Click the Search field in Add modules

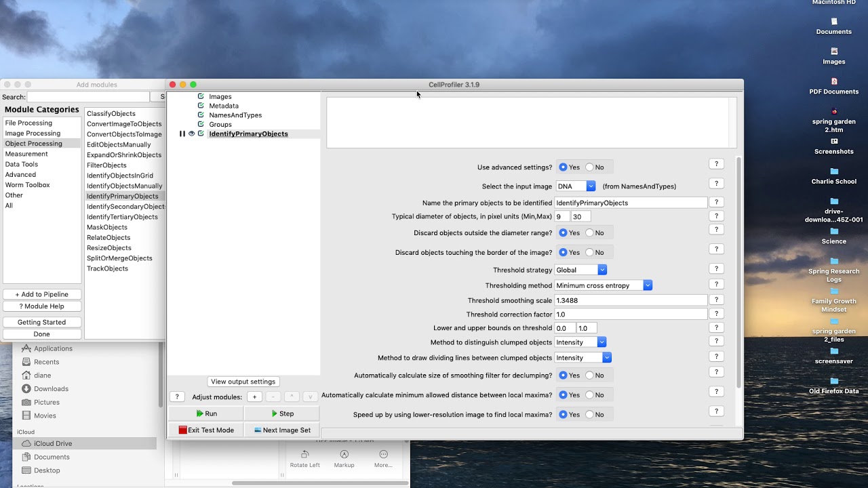click(88, 97)
